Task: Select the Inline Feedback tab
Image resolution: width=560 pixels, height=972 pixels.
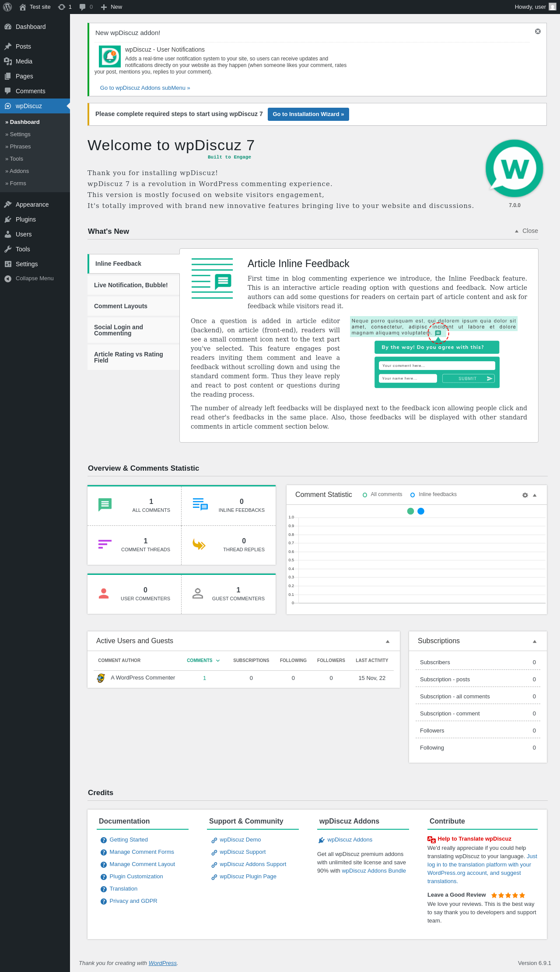Action: 134,264
